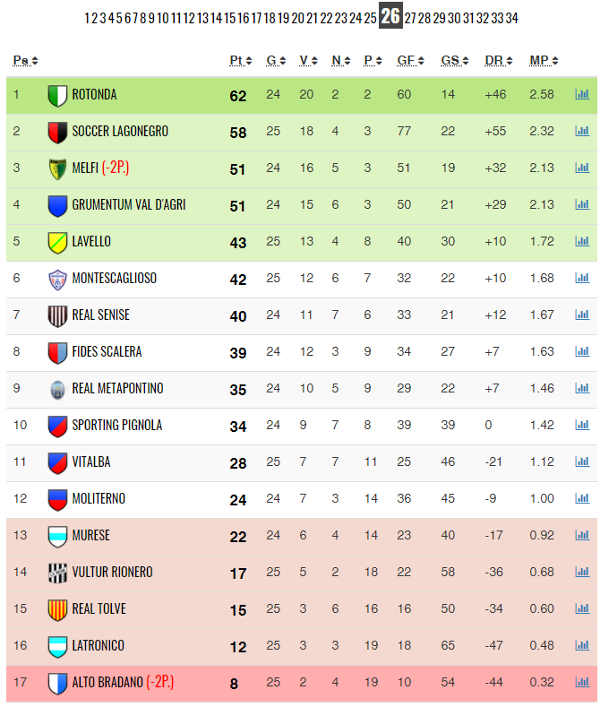
Task: Click the Real Tolve striped crest
Action: (58, 610)
